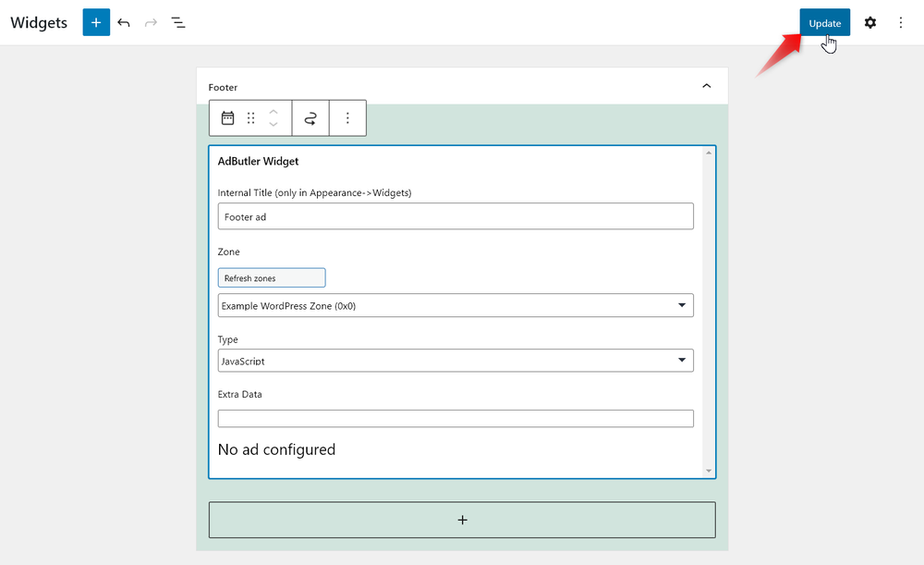The height and width of the screenshot is (565, 924).
Task: Save widgets with the Update button
Action: coord(824,22)
